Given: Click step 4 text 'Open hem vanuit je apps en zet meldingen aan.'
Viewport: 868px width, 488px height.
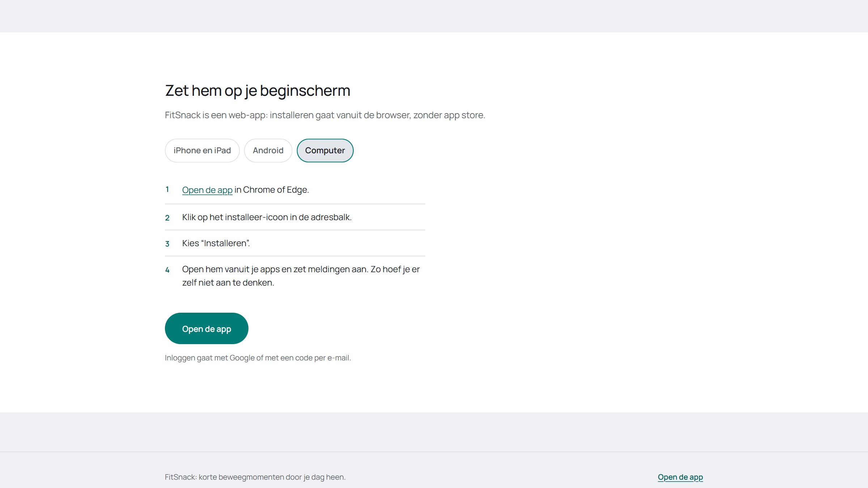Looking at the screenshot, I should tap(275, 269).
